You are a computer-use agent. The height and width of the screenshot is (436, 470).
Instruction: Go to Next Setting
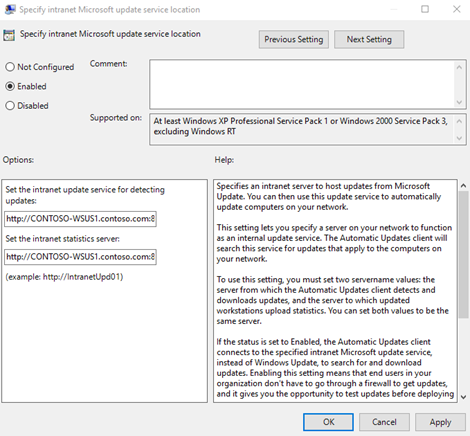[x=369, y=39]
